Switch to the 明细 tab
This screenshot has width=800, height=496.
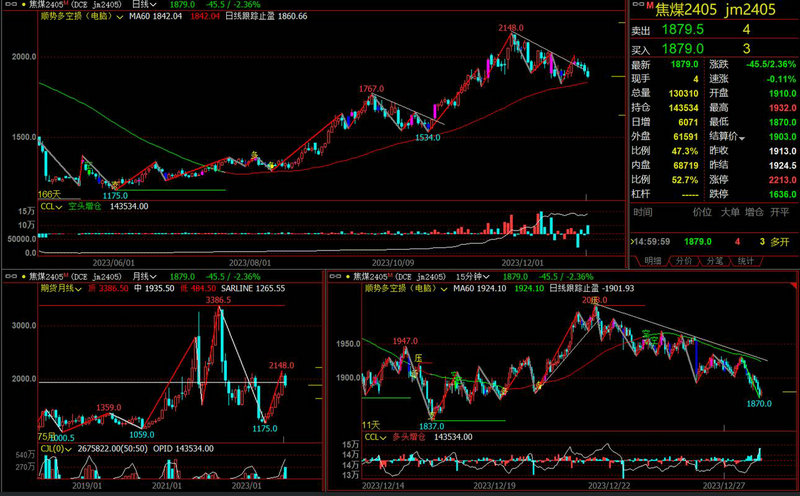pos(652,261)
